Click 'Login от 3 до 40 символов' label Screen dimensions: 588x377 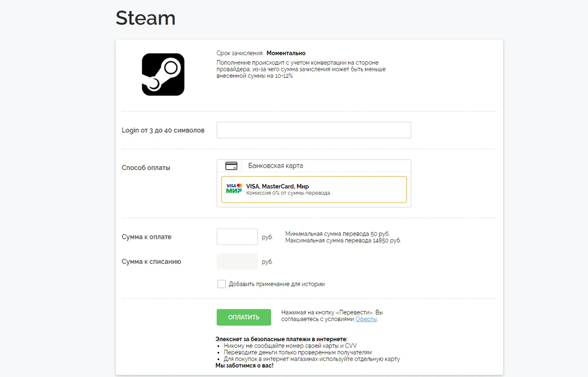163,130
